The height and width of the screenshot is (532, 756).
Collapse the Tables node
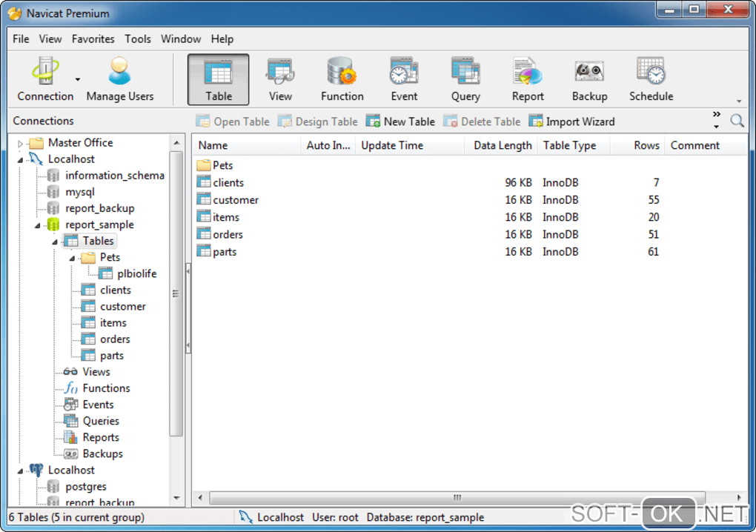55,242
